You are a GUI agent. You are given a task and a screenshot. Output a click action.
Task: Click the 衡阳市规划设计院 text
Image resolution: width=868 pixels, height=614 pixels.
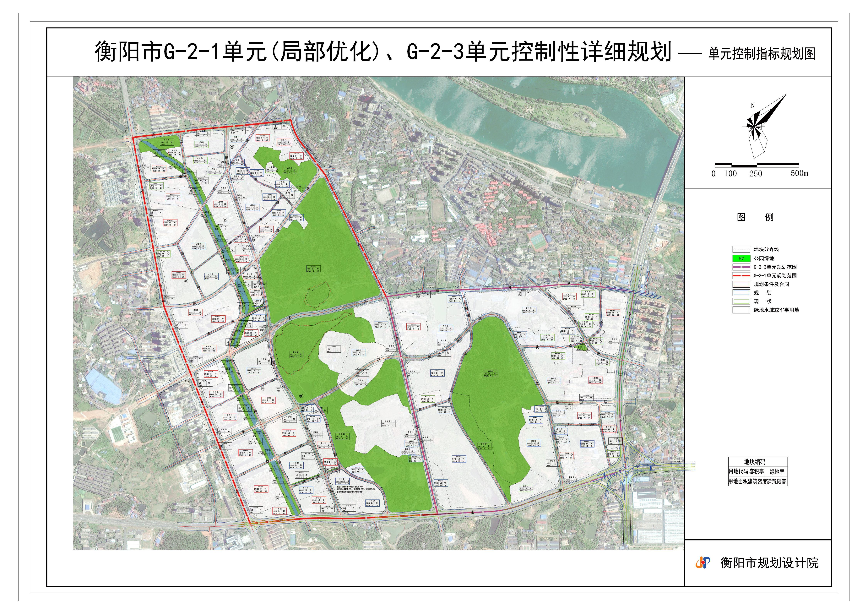point(769,563)
